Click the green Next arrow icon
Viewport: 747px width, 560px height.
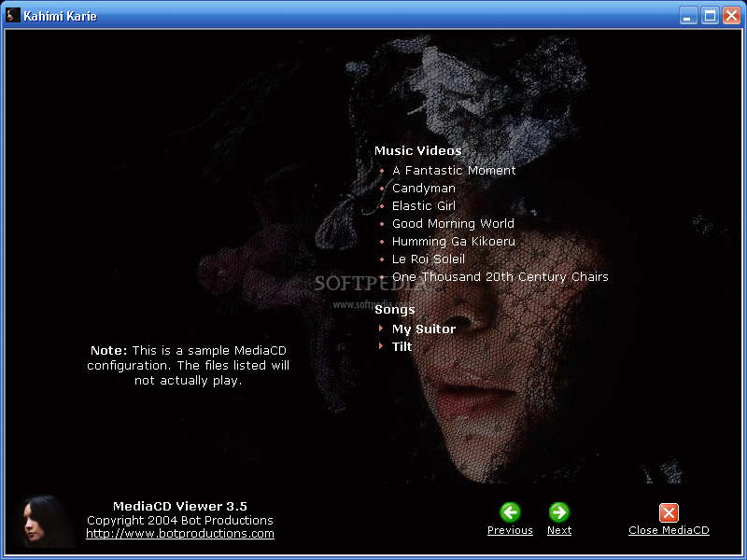[x=558, y=512]
